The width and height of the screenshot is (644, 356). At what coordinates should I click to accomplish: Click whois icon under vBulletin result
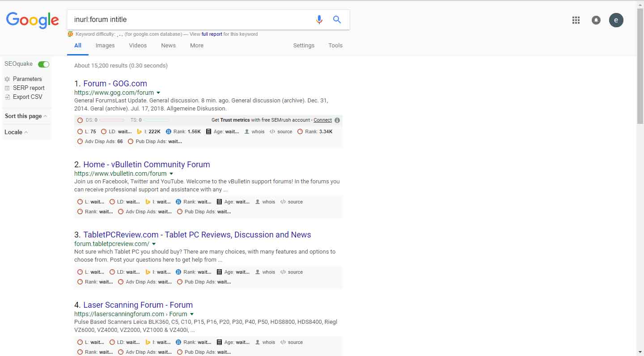258,202
